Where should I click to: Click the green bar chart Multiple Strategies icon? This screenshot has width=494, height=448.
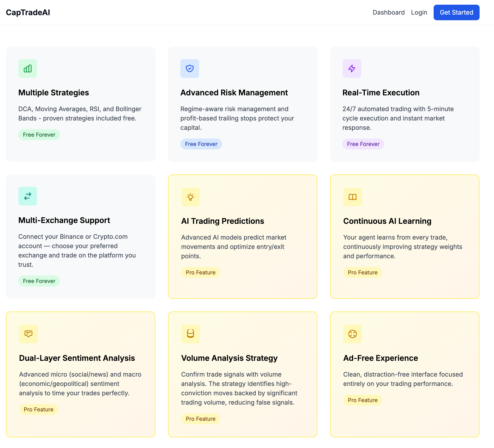28,69
